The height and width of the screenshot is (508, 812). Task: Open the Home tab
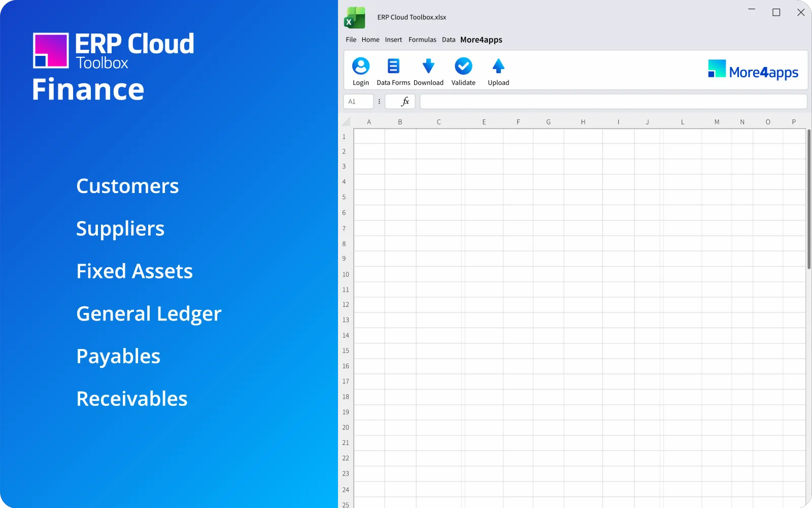370,40
